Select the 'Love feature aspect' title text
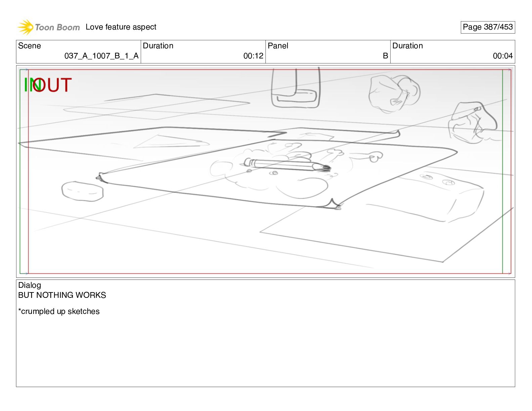The image size is (532, 411). tap(121, 27)
